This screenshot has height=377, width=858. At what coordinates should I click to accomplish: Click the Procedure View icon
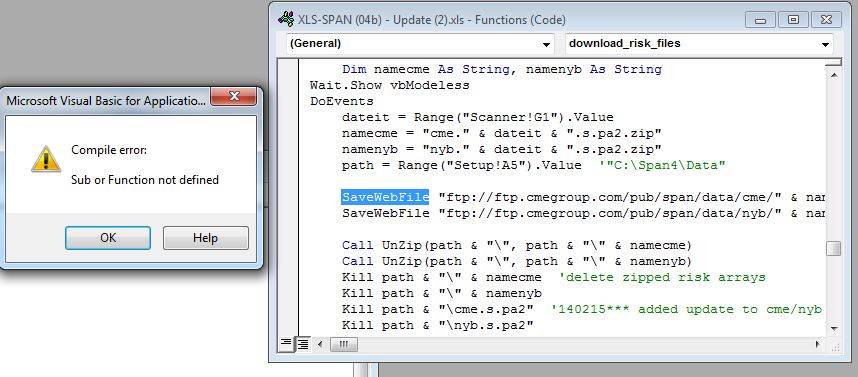[x=286, y=344]
